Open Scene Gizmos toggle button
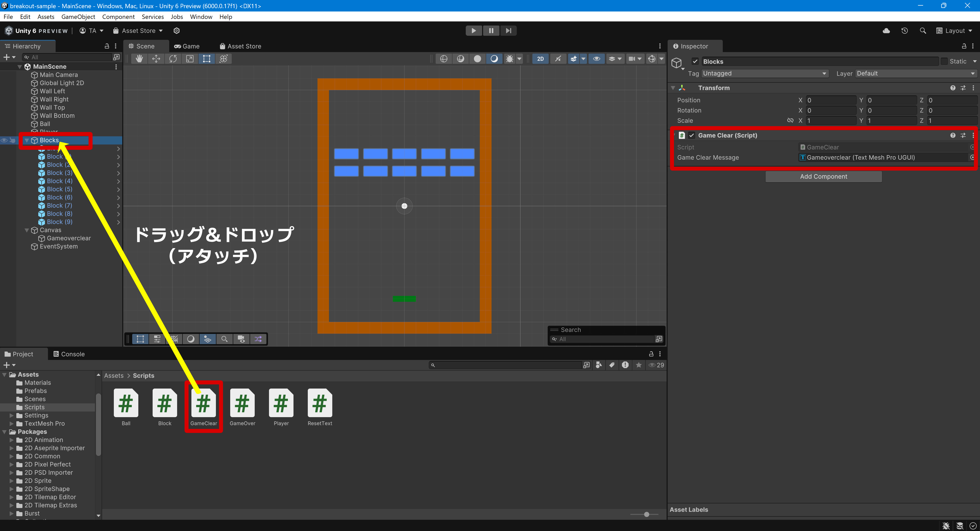 click(652, 59)
